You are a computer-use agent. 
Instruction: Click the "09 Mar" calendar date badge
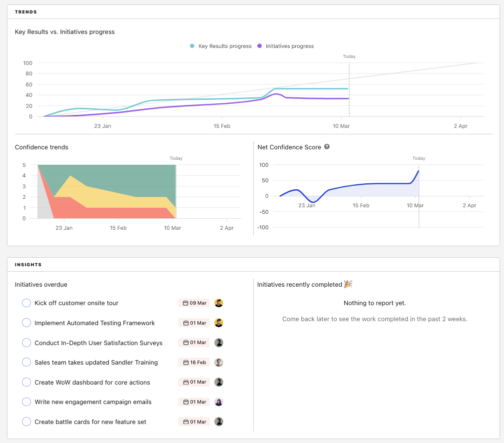click(193, 303)
